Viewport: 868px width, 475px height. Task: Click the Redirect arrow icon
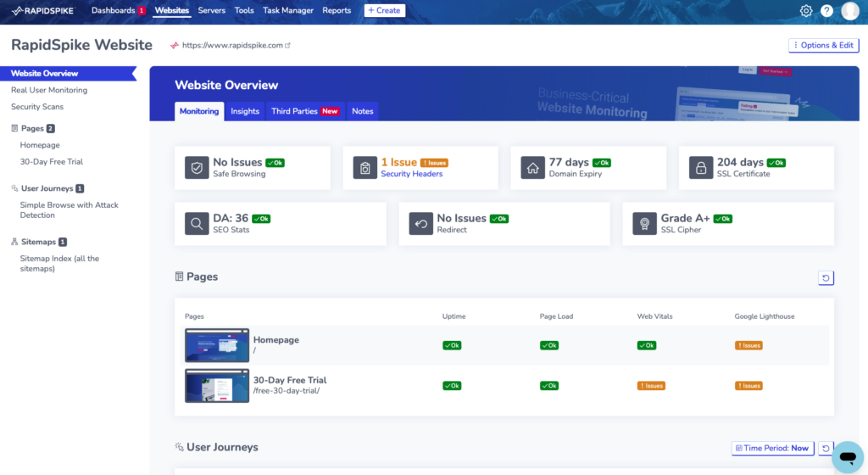point(420,224)
